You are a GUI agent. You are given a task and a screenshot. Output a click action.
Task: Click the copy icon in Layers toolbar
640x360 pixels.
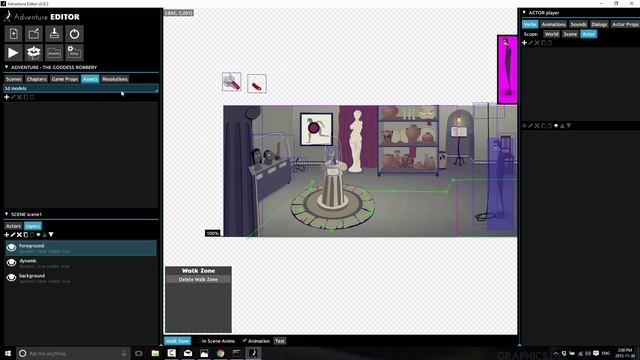tap(26, 235)
